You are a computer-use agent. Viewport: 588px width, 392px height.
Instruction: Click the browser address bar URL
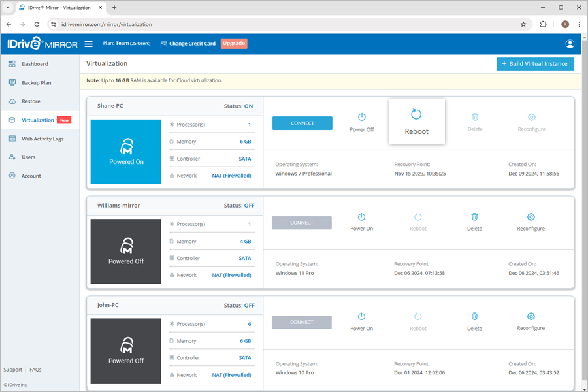[106, 24]
